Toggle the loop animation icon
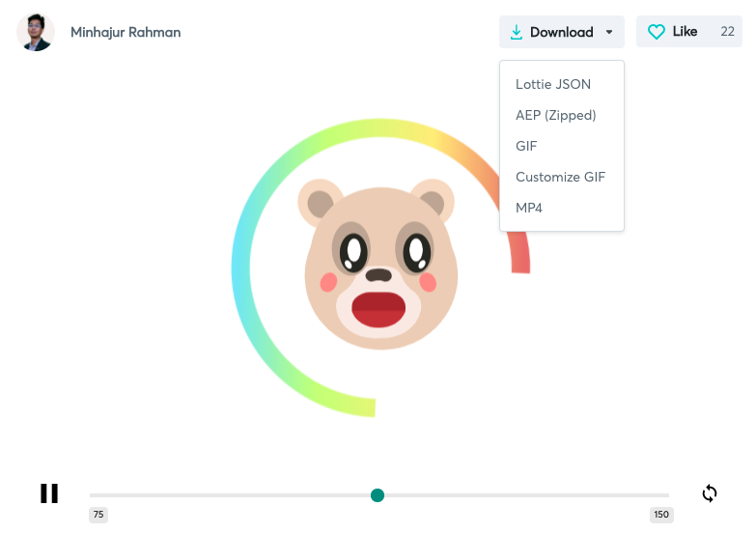This screenshot has height=534, width=756. tap(710, 493)
